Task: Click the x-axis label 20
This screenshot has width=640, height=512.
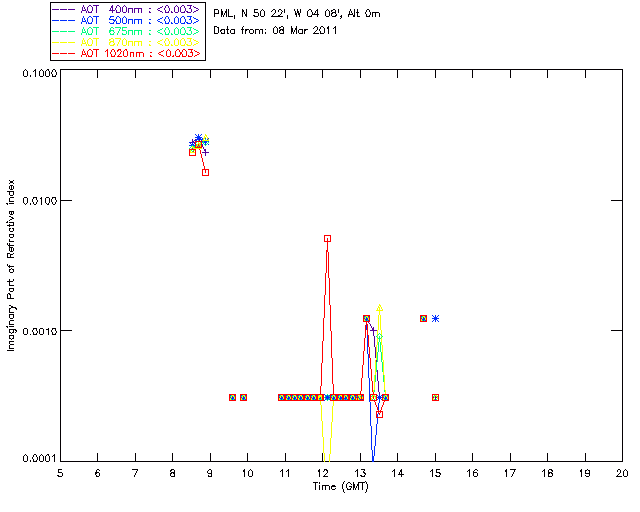Action: pyautogui.click(x=622, y=474)
